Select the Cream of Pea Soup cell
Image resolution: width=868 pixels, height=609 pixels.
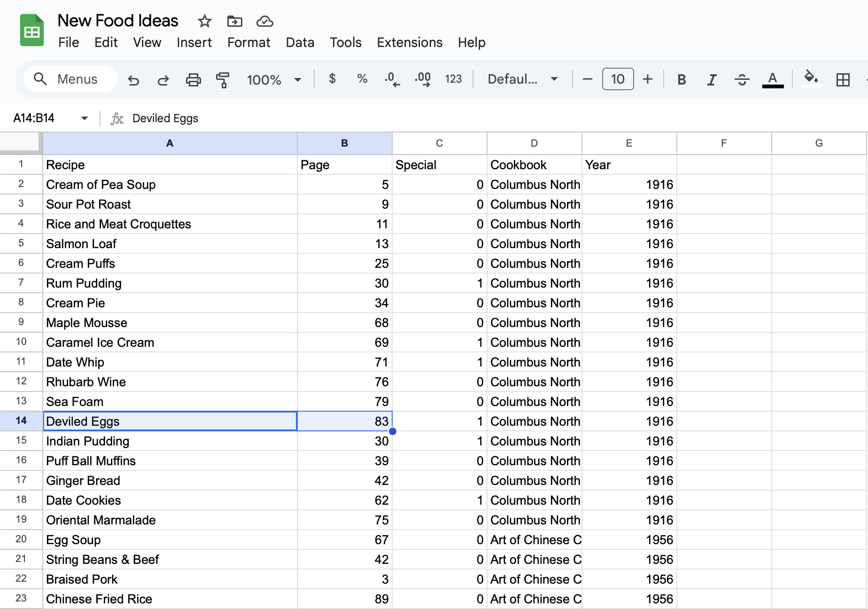[170, 185]
